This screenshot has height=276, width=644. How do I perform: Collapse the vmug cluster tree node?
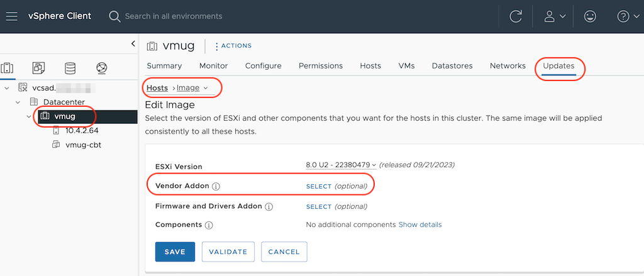pos(29,116)
